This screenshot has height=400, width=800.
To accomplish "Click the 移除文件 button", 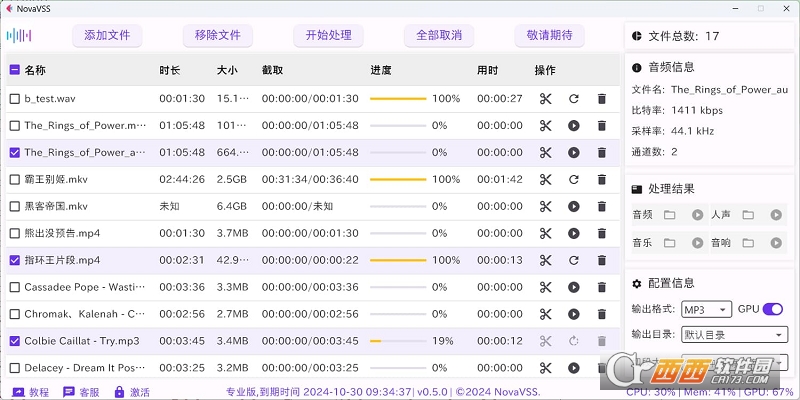I will pyautogui.click(x=218, y=35).
